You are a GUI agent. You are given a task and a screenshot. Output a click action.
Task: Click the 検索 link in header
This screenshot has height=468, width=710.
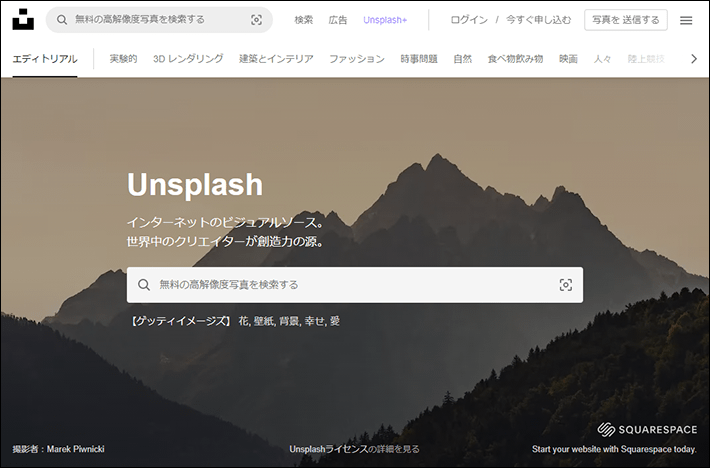(x=303, y=20)
